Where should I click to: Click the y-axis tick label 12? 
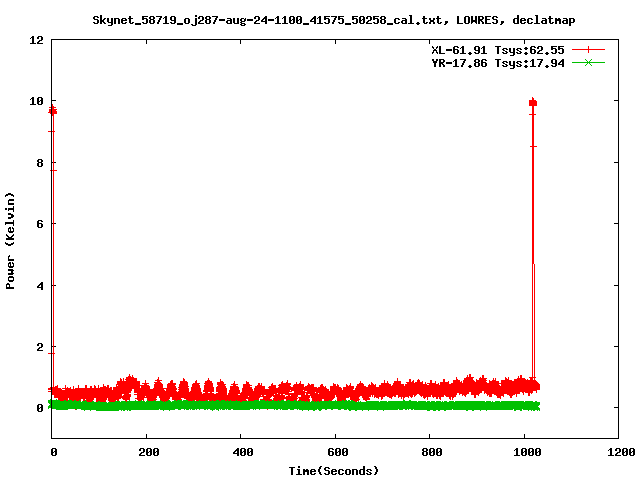coord(36,40)
